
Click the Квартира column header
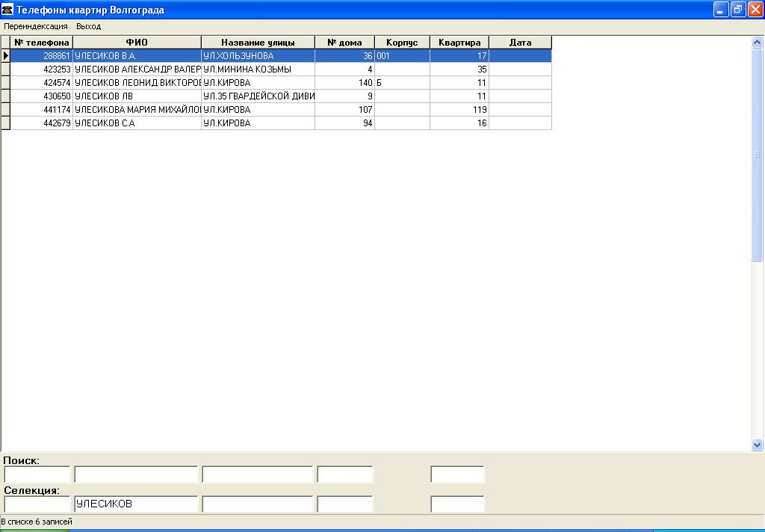pyautogui.click(x=459, y=43)
